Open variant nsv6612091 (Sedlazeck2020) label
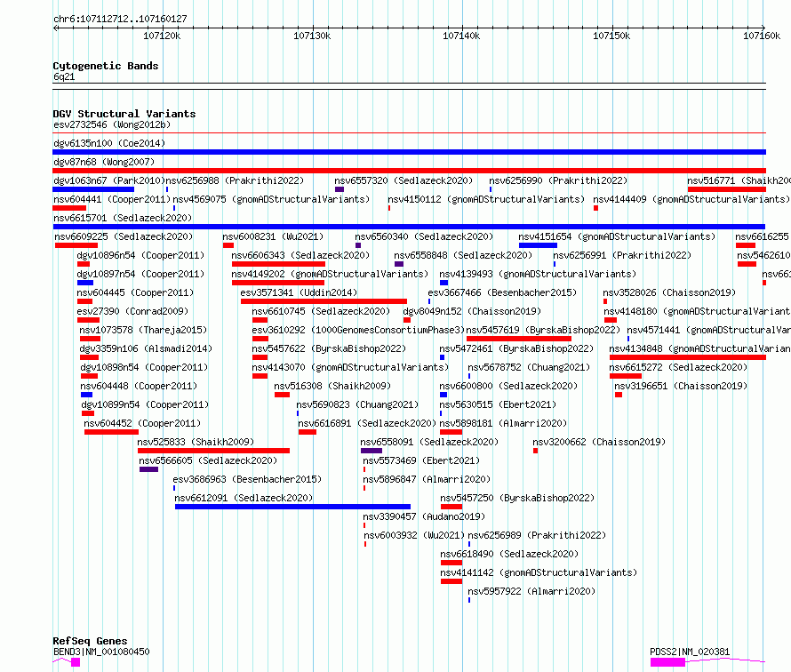 click(x=244, y=498)
